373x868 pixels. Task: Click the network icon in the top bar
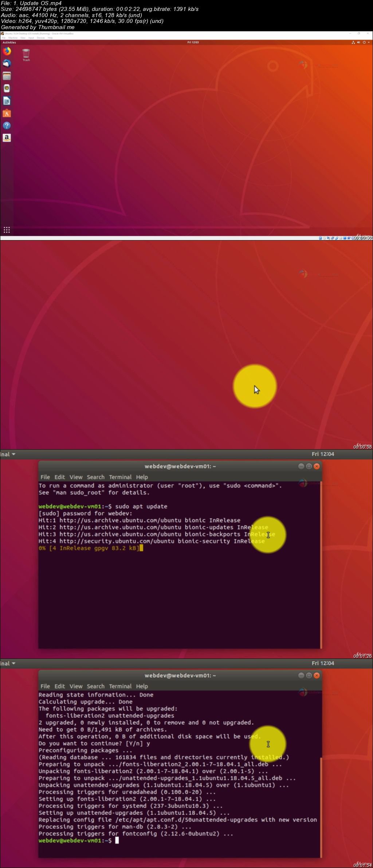[353, 42]
